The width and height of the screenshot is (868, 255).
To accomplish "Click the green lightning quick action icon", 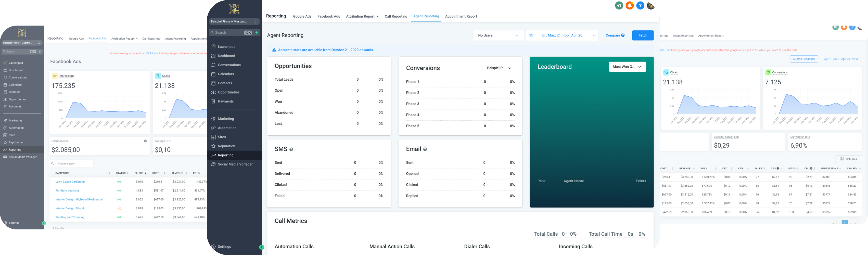I will (257, 33).
